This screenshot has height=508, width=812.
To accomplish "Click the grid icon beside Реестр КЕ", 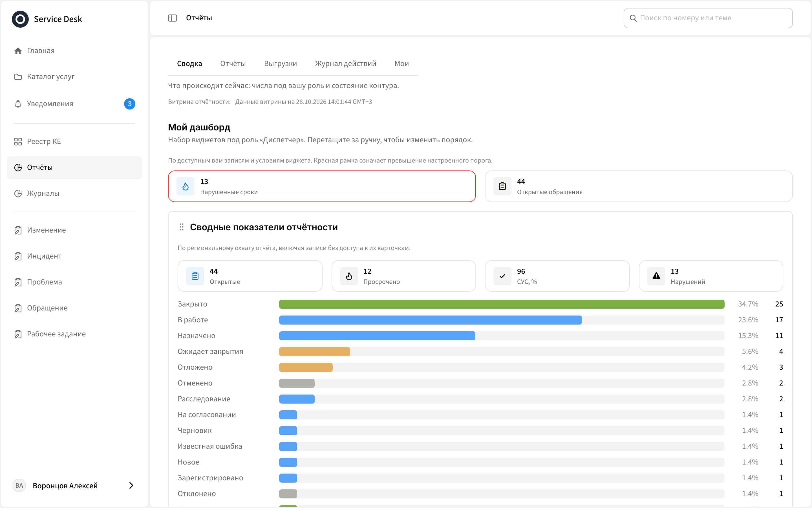I will click(x=18, y=141).
